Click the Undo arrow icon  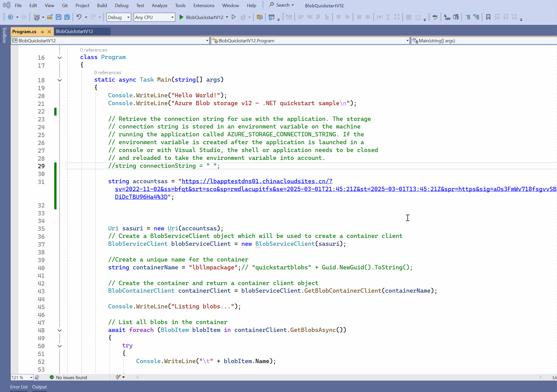click(x=79, y=17)
